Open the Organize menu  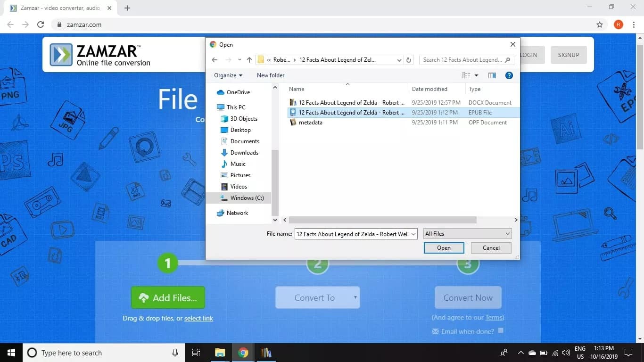[x=228, y=75]
